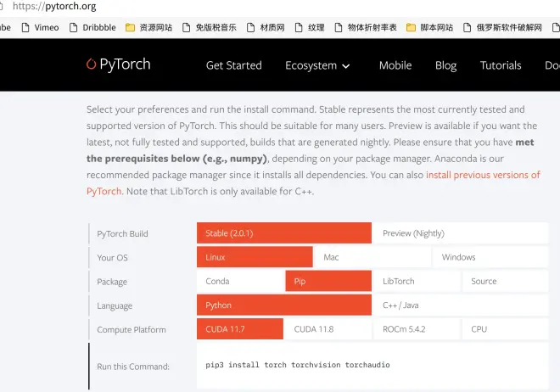Select CUDA 11.7 compute platform
The image size is (560, 392).
[240, 329]
